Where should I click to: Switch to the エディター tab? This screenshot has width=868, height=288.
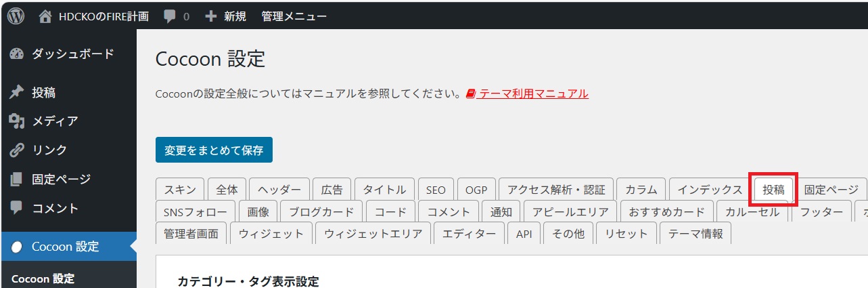(x=469, y=234)
